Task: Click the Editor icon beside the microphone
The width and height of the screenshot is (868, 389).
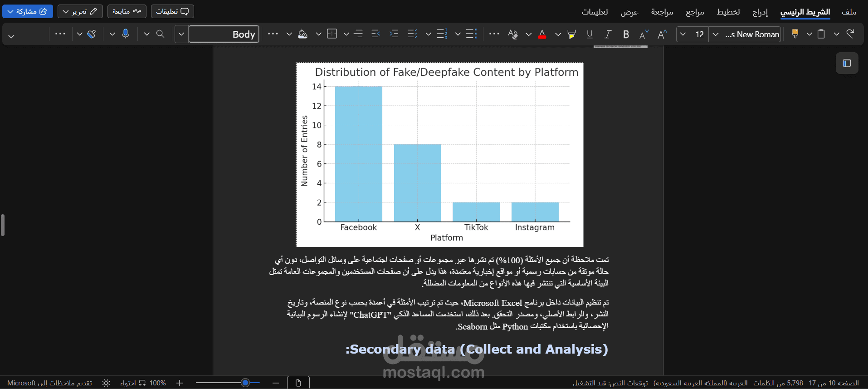Action: [92, 34]
